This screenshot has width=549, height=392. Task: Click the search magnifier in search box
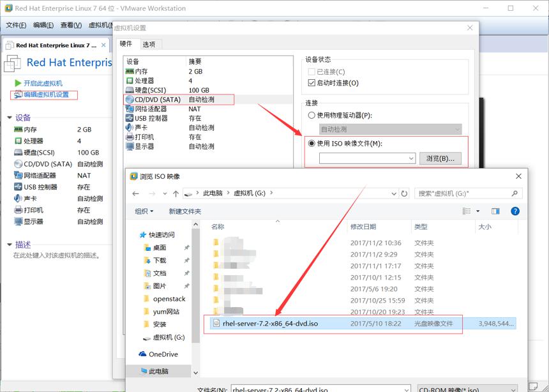pos(515,193)
